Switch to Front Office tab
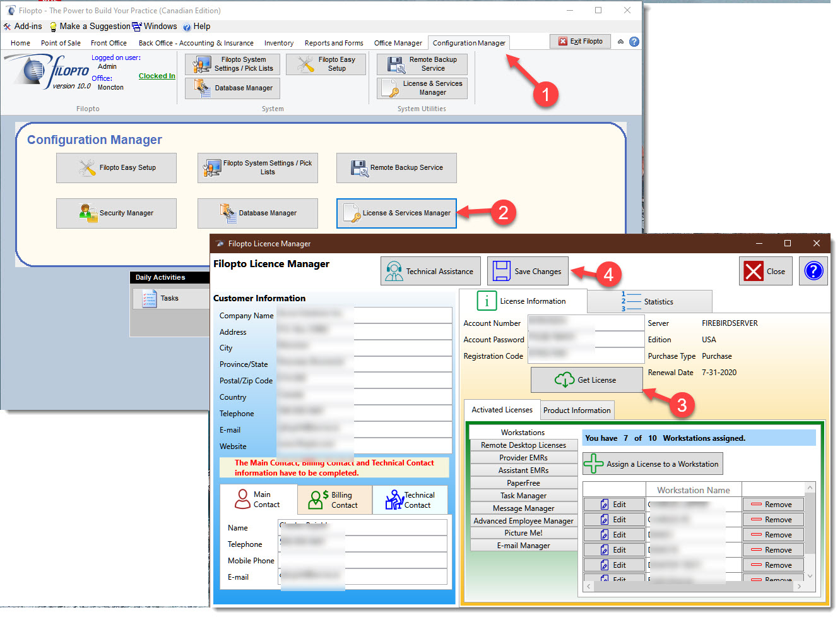 (109, 43)
